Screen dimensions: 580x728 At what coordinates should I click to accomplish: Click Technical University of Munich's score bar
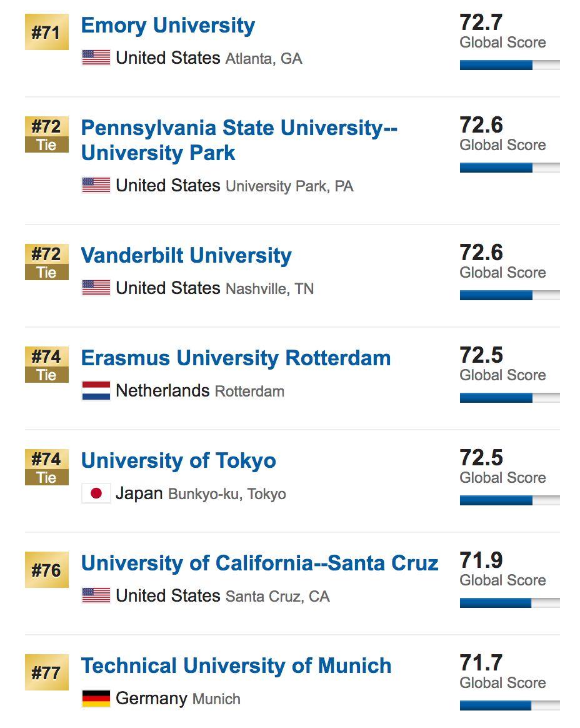click(x=509, y=705)
